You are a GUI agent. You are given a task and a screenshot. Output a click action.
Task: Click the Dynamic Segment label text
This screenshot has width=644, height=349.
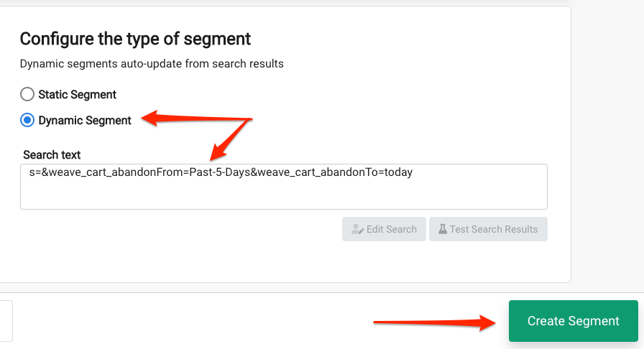point(85,121)
